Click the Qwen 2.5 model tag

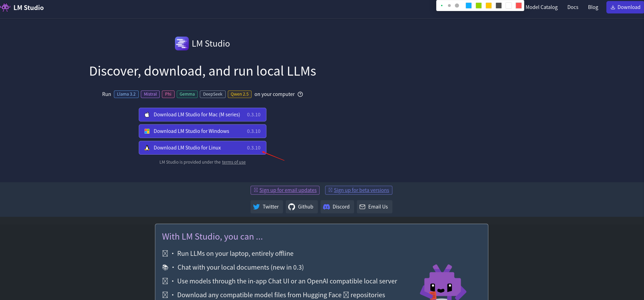point(240,94)
